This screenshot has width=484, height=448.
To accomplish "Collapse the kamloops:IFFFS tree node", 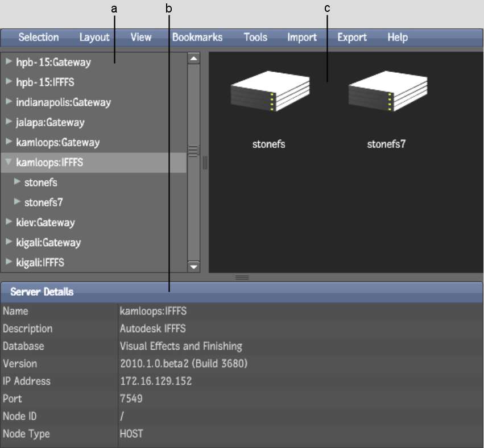I will [9, 162].
